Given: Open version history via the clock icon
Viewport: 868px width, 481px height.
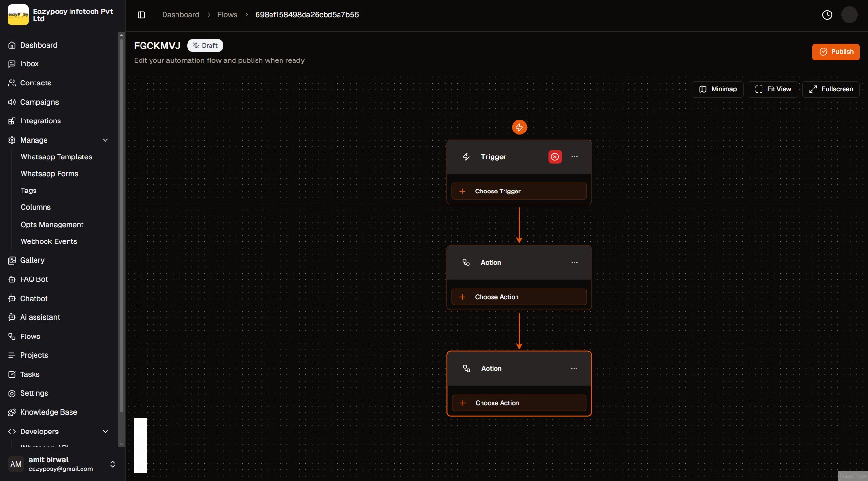Looking at the screenshot, I should pos(827,14).
